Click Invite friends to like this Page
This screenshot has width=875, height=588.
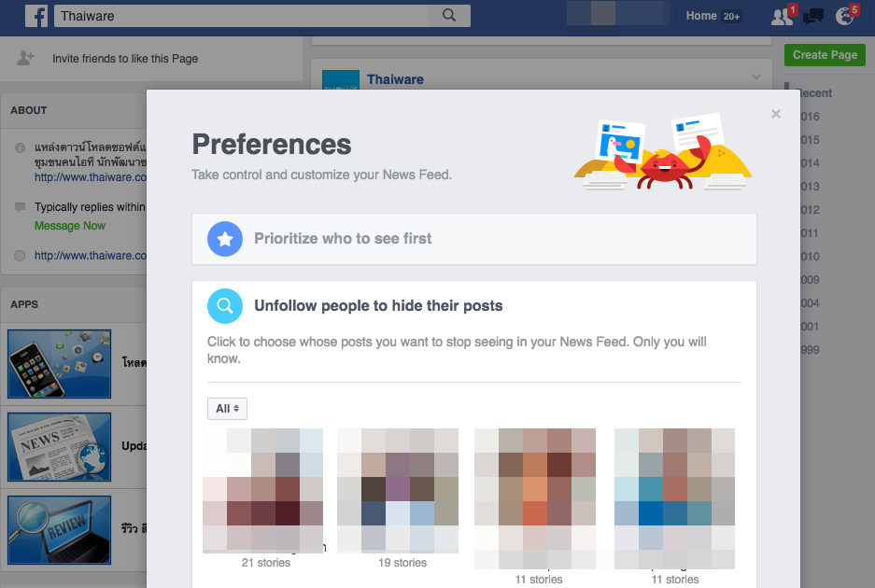125,59
